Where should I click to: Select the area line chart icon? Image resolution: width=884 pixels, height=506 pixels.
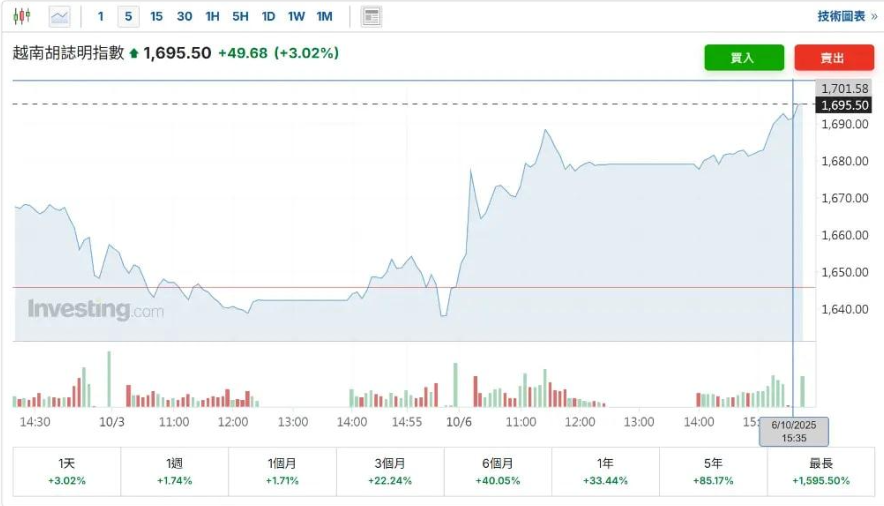pos(60,16)
